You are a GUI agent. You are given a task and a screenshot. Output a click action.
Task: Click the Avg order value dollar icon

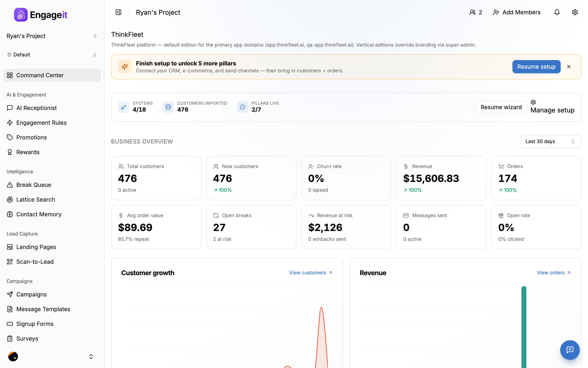(x=121, y=215)
